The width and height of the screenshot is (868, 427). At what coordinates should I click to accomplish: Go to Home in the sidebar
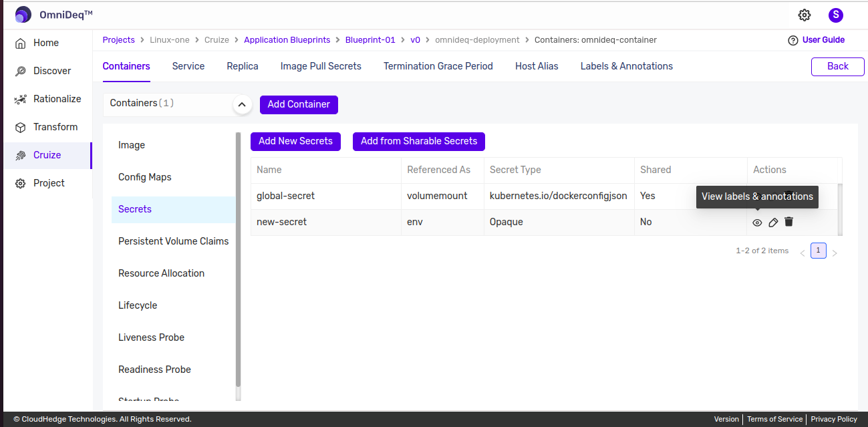46,43
